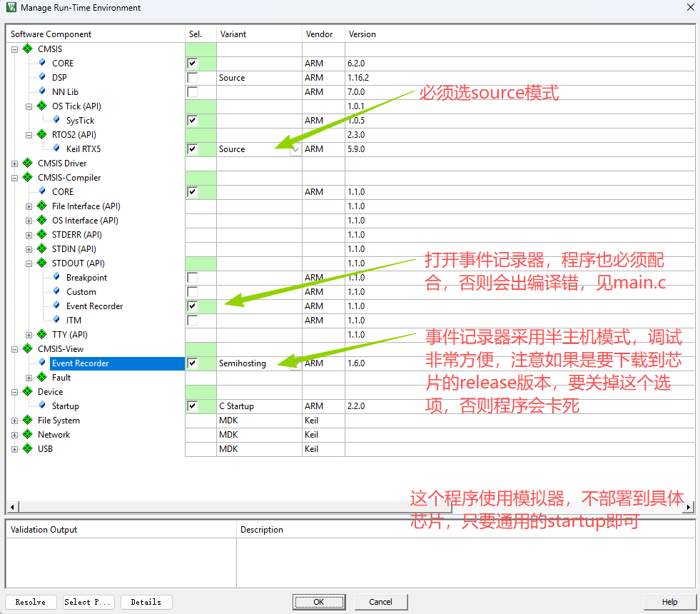Click the Variant column header
Viewport: 700px width, 614px height.
[x=259, y=34]
